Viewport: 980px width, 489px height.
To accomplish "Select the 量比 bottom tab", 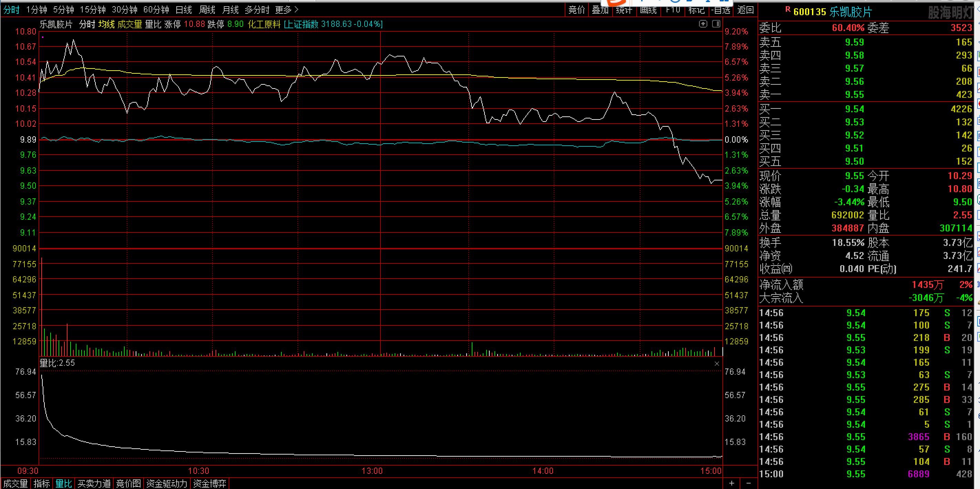I will click(x=64, y=484).
